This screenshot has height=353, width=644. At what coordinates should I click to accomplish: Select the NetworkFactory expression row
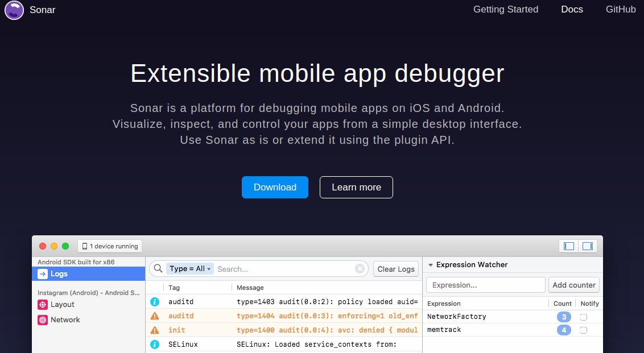[513, 317]
